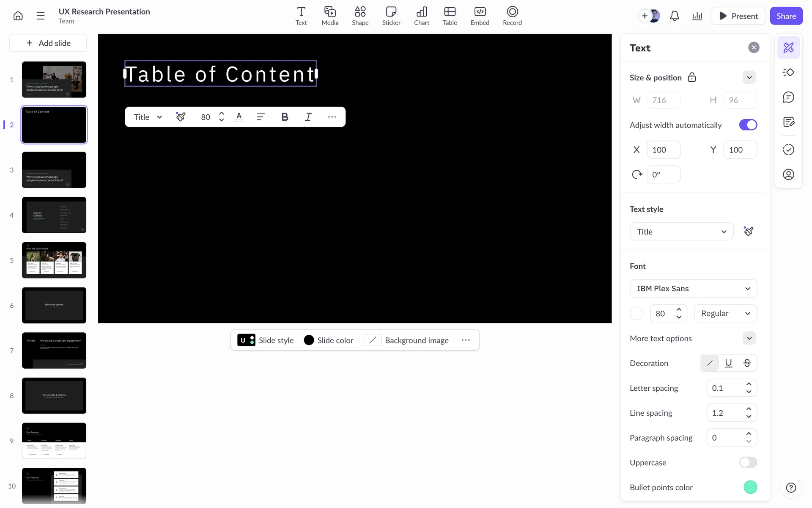Image resolution: width=812 pixels, height=508 pixels.
Task: Click the home icon
Action: tap(18, 16)
